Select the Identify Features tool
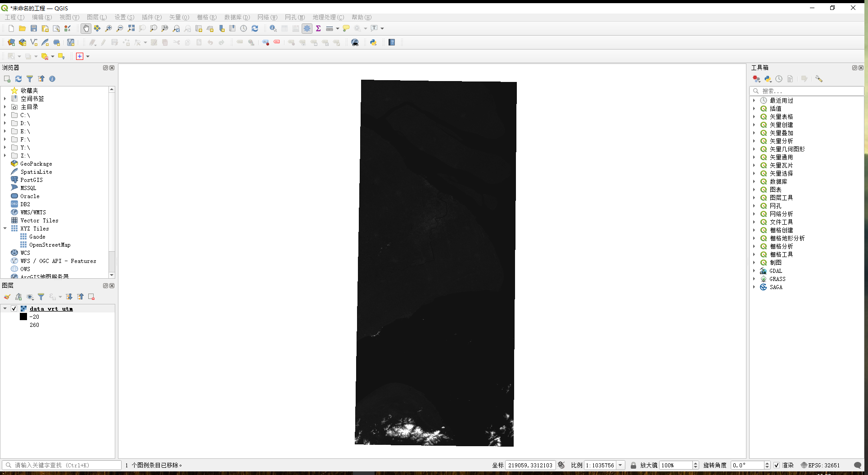The image size is (868, 475). point(273,28)
